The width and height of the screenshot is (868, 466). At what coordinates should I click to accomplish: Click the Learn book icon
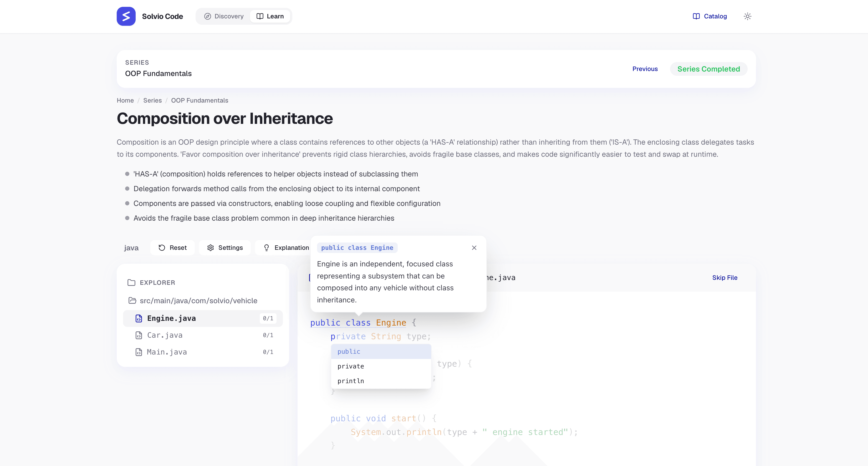point(260,16)
